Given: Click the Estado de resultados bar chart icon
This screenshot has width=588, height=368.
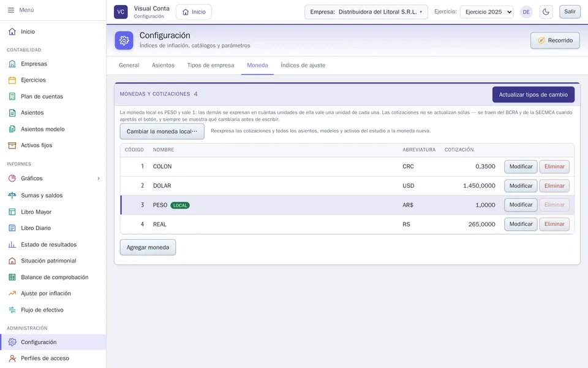Looking at the screenshot, I should tap(12, 245).
